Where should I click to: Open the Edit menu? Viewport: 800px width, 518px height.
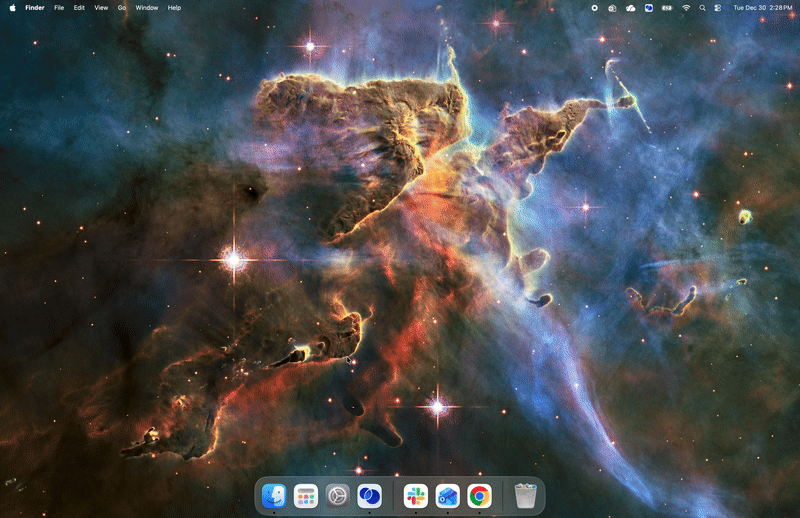point(79,8)
